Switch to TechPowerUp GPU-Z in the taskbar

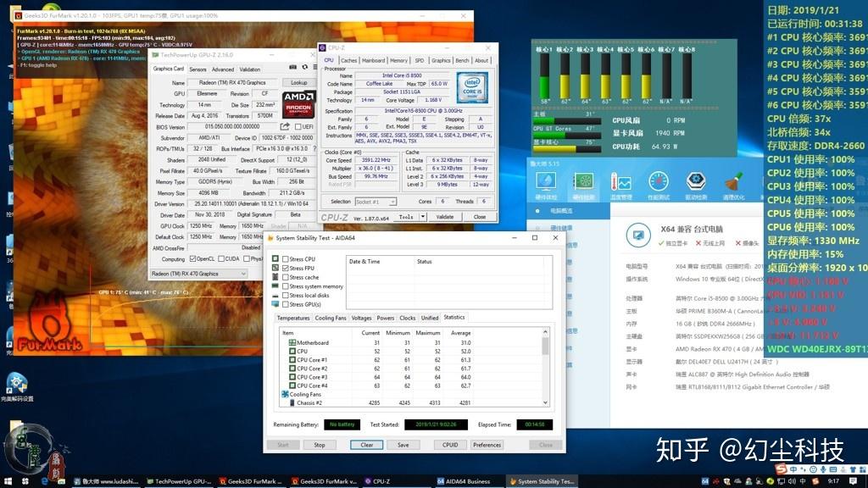coord(179,481)
